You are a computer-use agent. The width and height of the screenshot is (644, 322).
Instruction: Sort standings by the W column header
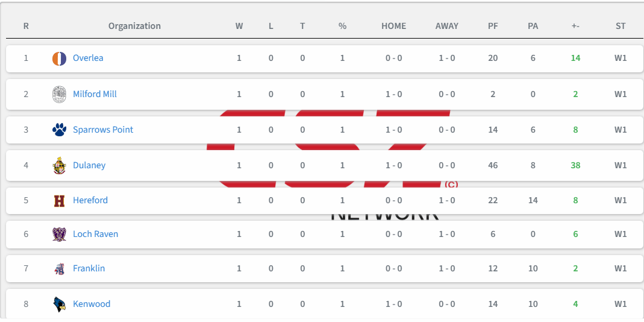point(239,26)
